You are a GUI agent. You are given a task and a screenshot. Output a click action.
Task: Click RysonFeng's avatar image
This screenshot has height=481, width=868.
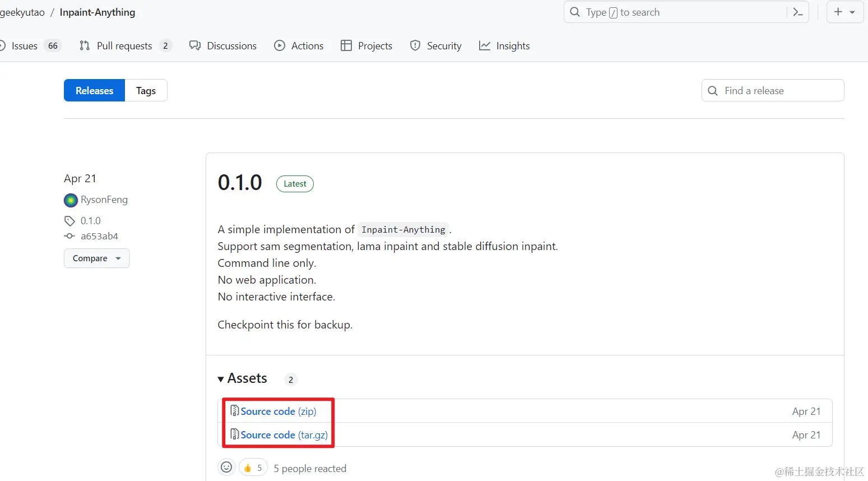pos(71,200)
